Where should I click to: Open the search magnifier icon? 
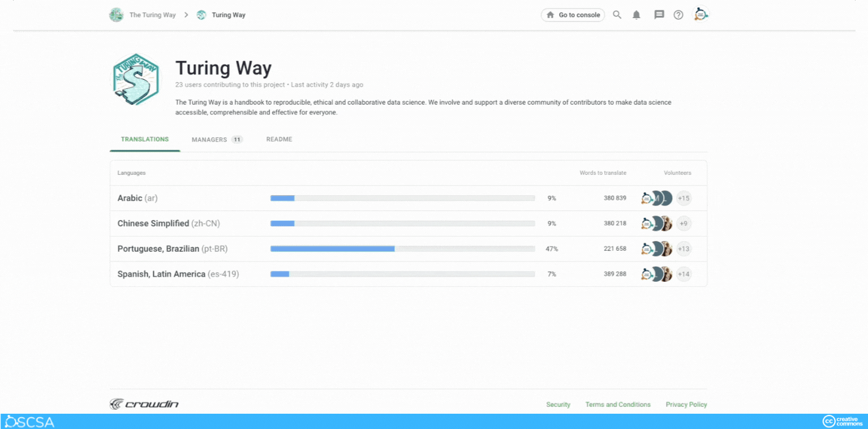pyautogui.click(x=617, y=15)
